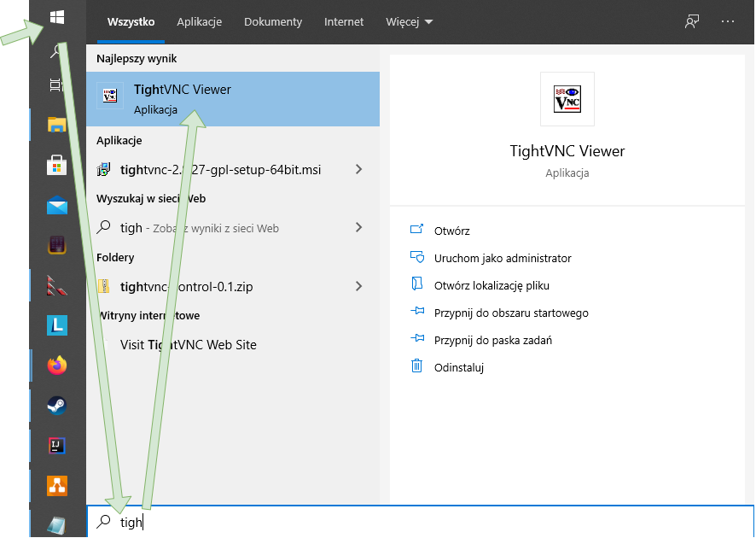This screenshot has width=756, height=538.
Task: Click the feedback icon in search header
Action: click(x=692, y=21)
